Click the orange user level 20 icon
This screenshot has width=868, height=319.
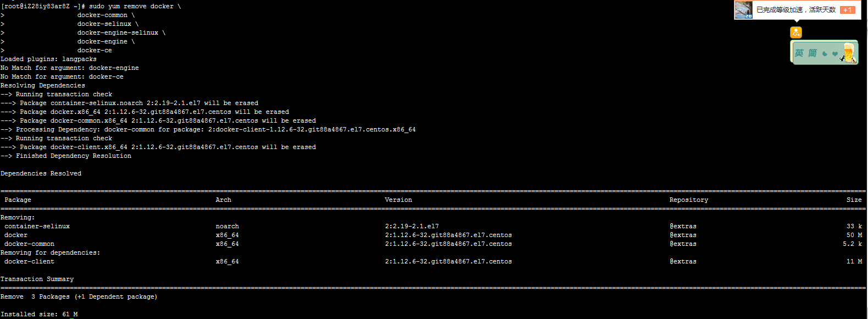(796, 32)
